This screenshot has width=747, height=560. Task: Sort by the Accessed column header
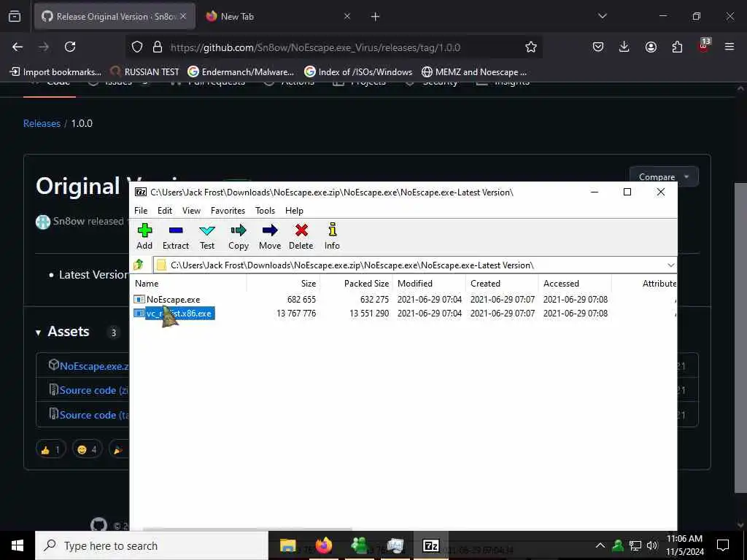(x=575, y=284)
